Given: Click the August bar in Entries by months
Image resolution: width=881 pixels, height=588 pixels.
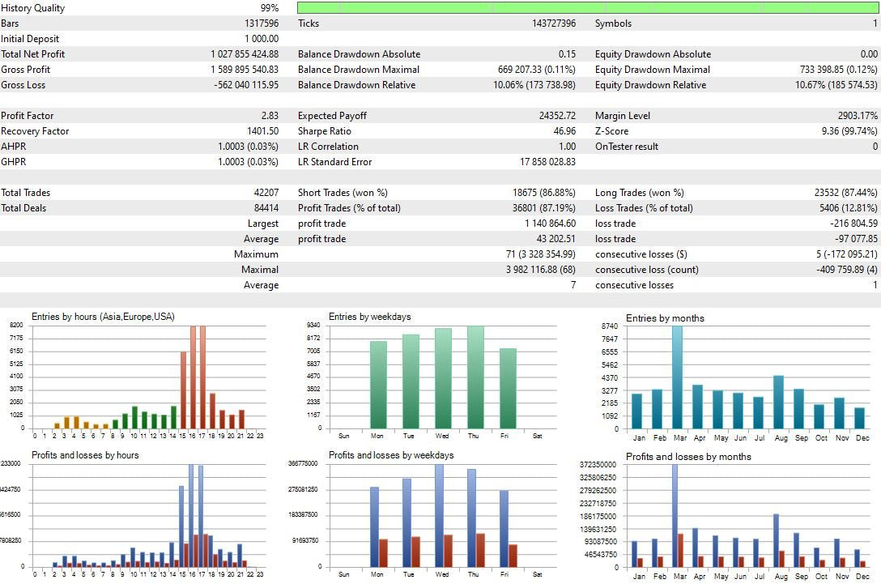Looking at the screenshot, I should click(x=779, y=402).
